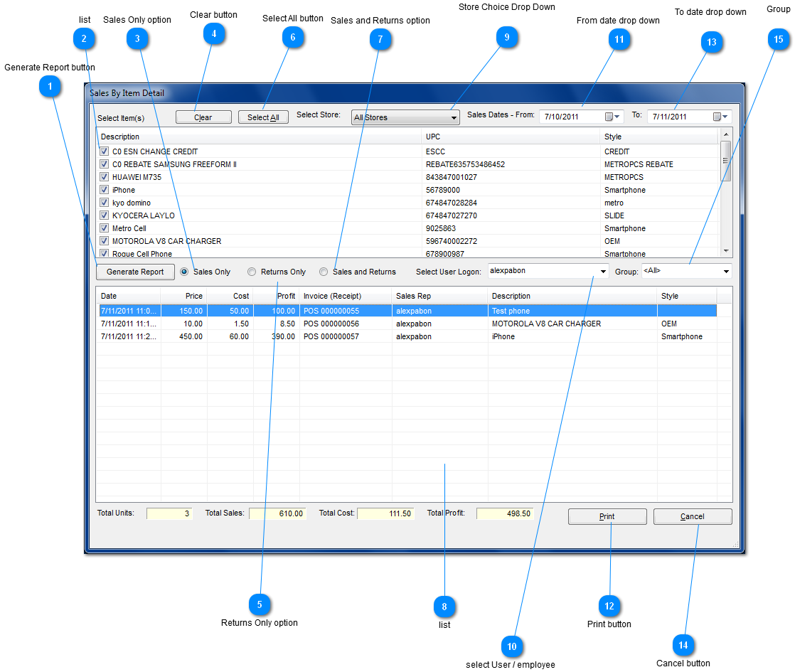
Task: Uncheck the Metro Cell item
Action: tap(104, 228)
